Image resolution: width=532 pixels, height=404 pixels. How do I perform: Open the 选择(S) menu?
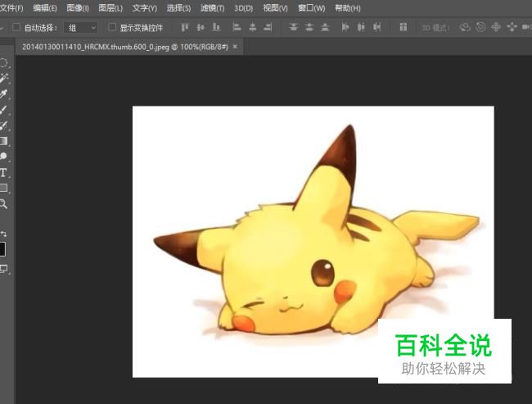(178, 8)
